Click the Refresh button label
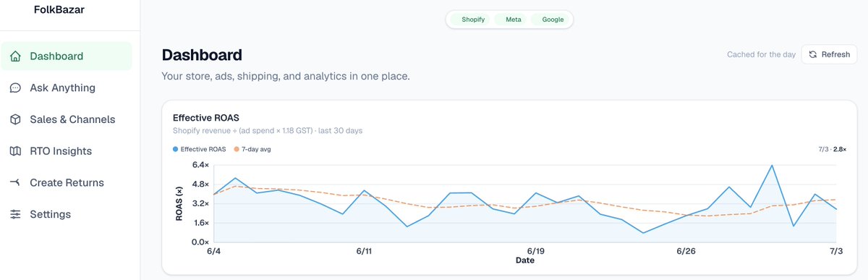The height and width of the screenshot is (280, 868). click(835, 54)
